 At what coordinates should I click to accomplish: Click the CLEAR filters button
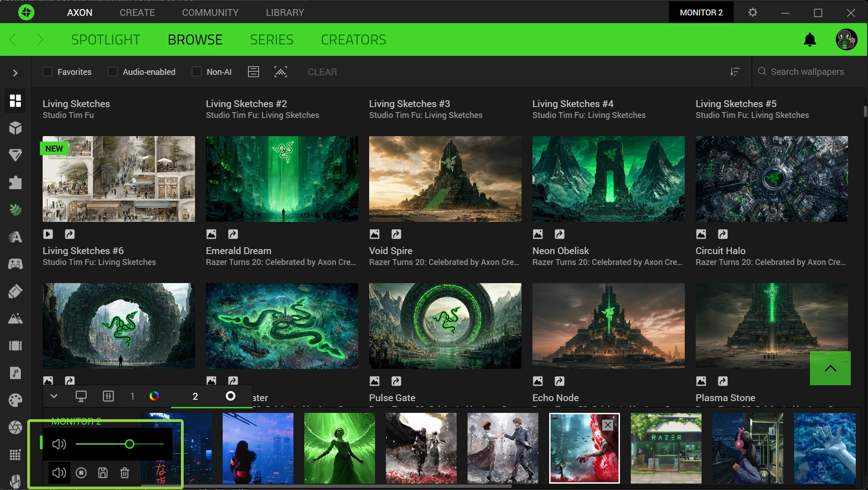[x=322, y=72]
